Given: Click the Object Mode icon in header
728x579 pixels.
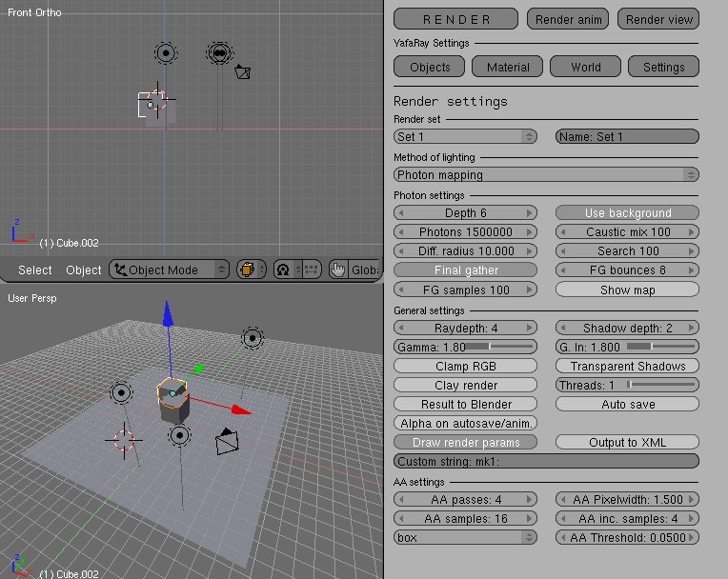Looking at the screenshot, I should 120,270.
